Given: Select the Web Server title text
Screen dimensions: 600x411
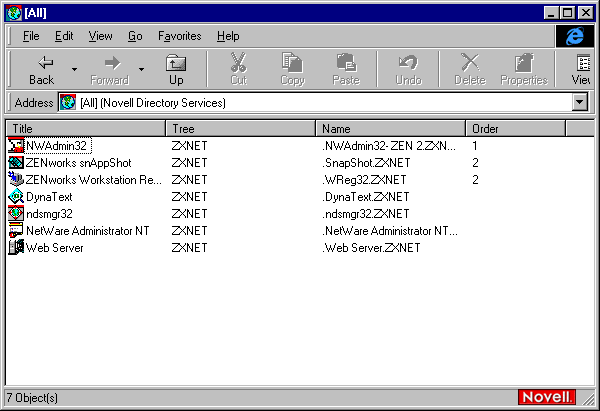Looking at the screenshot, I should coord(54,247).
